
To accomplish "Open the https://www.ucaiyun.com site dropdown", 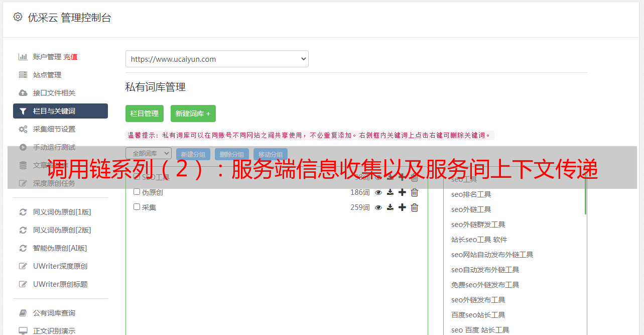I will [x=217, y=59].
